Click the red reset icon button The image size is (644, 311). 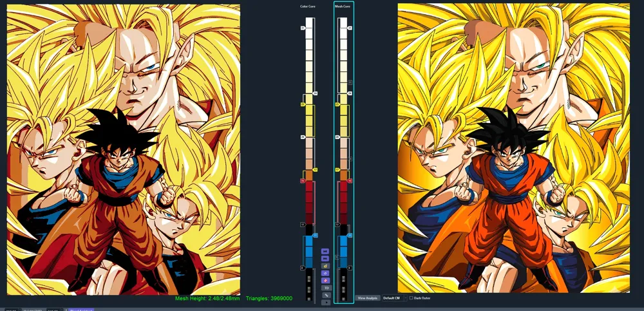coord(325,281)
